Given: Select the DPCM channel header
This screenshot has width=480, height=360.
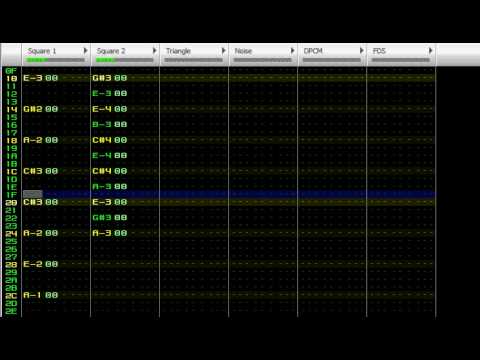Looking at the screenshot, I should click(x=313, y=51).
